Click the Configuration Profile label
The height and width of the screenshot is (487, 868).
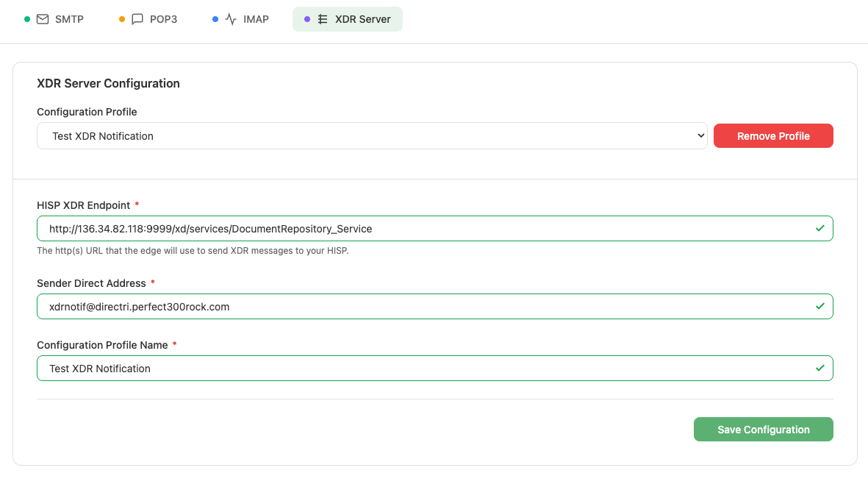pos(87,112)
